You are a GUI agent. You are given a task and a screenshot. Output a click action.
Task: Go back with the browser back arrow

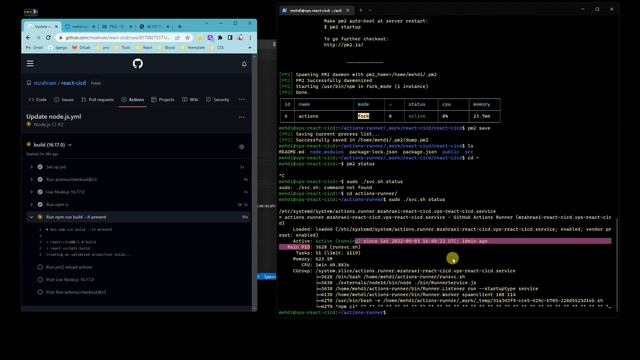[28, 38]
